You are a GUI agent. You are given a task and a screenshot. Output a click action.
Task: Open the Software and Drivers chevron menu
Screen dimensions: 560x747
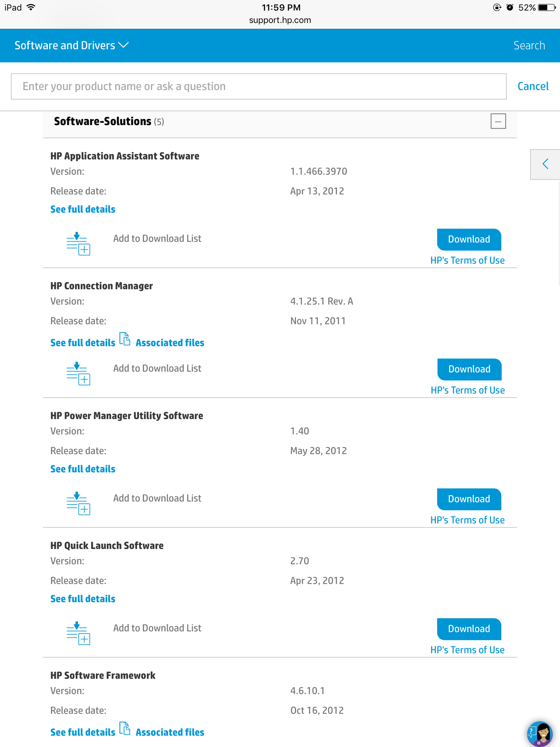click(x=124, y=45)
